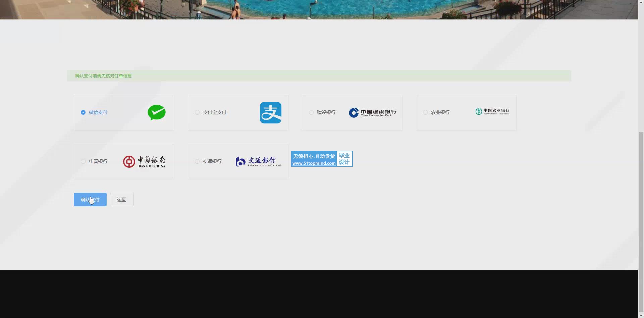Click the Alipay blue logo
The image size is (644, 318).
(271, 113)
